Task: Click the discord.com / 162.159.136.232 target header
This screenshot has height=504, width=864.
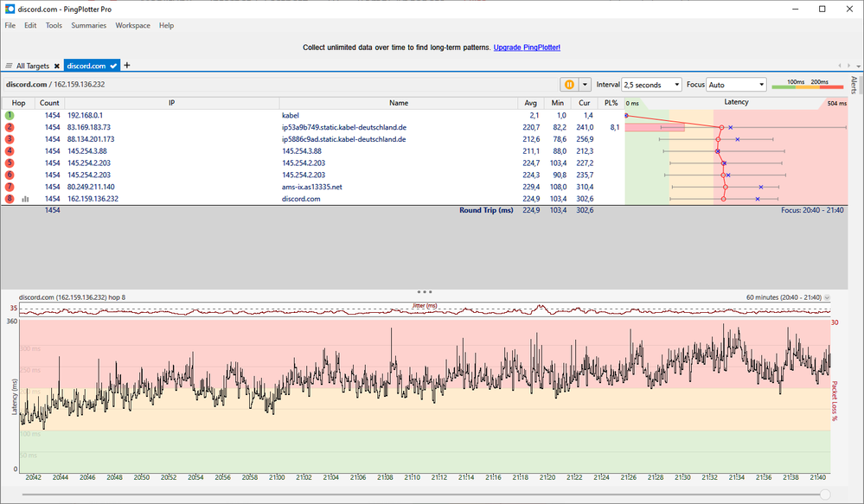Action: pos(55,84)
